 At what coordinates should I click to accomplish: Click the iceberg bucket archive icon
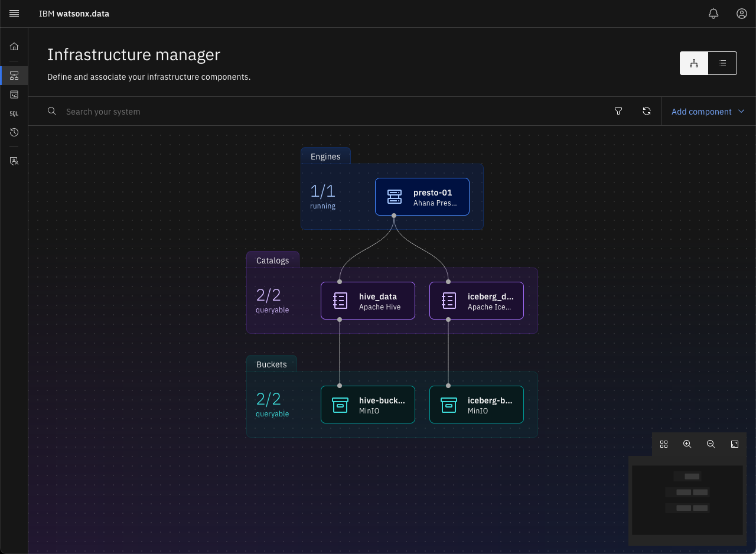(x=449, y=405)
